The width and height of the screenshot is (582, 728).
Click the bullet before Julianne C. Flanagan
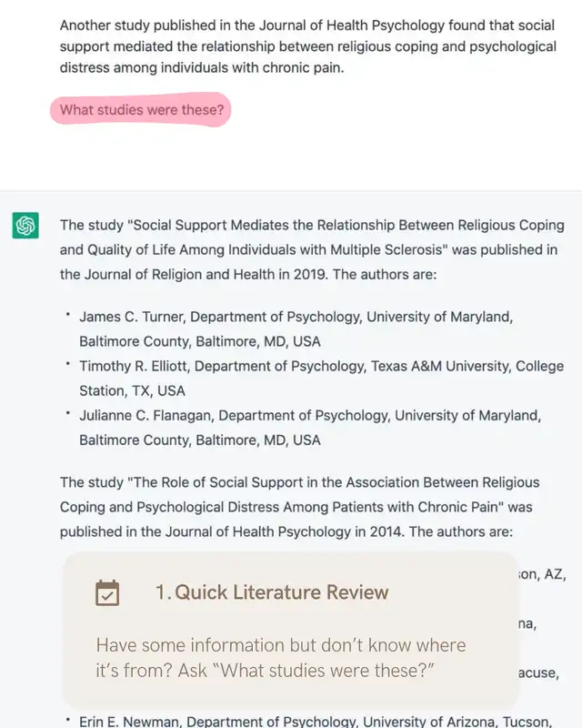[x=67, y=415]
